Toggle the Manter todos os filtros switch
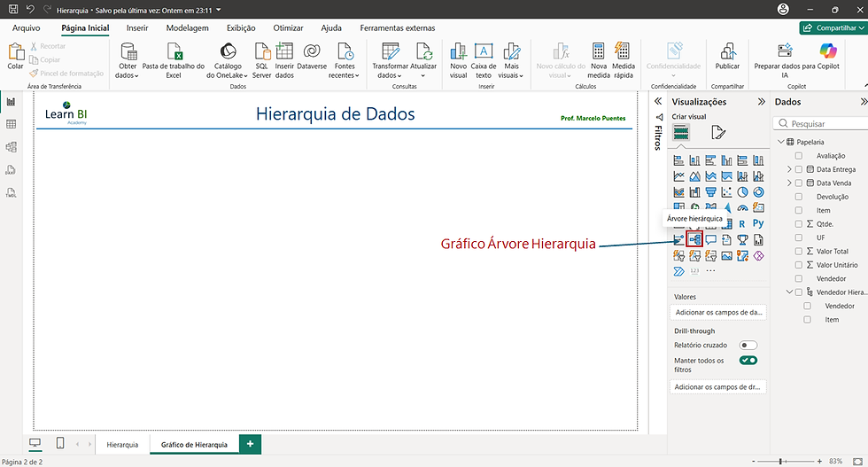Screen dimensions: 868x467 [x=748, y=360]
